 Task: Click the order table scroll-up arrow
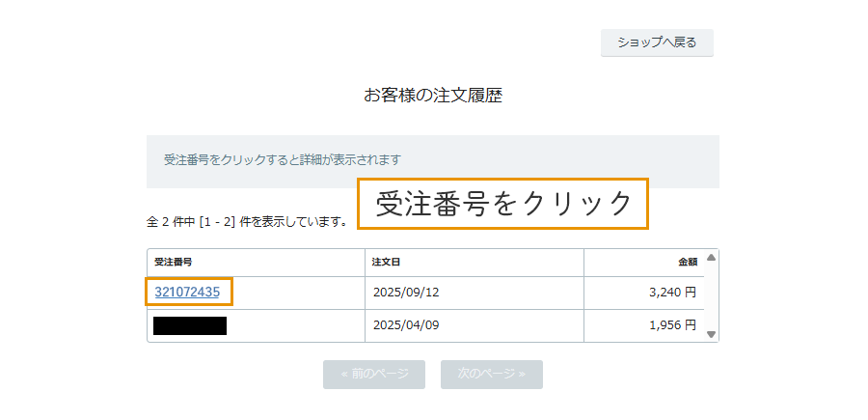(x=712, y=258)
